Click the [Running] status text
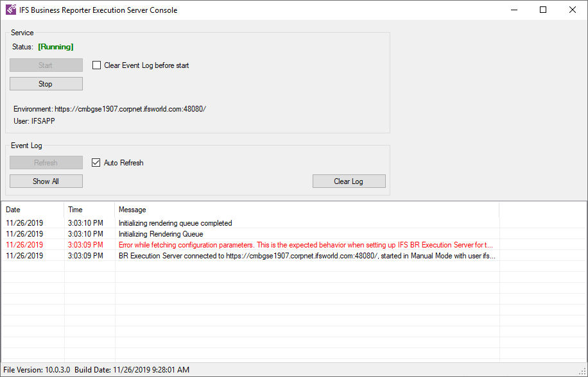The width and height of the screenshot is (588, 377). pyautogui.click(x=56, y=47)
